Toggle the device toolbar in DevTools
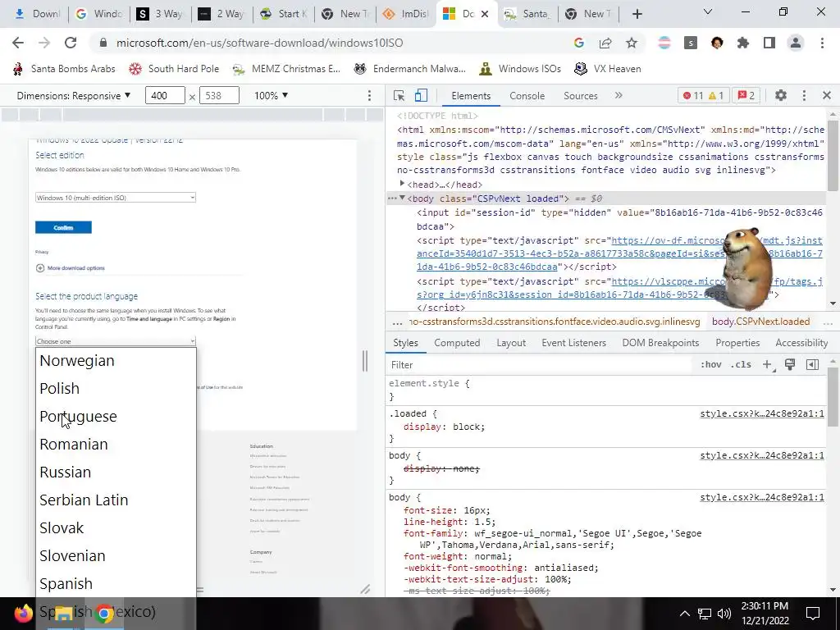The width and height of the screenshot is (840, 630). tap(421, 95)
